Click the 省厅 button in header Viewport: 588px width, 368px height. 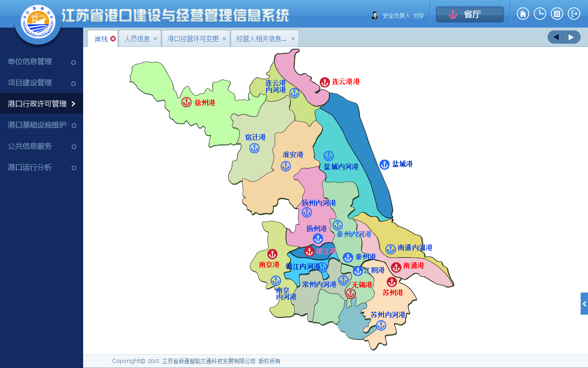(469, 14)
